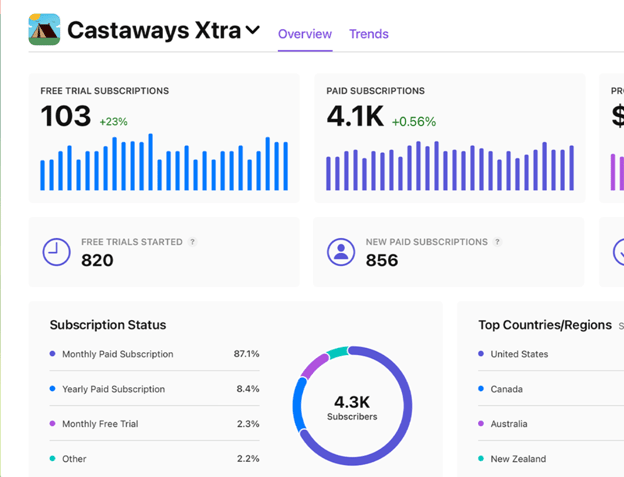Viewport: 624px width, 477px height.
Task: Click the clock icon beside Free Trials Started
Action: coord(57,252)
